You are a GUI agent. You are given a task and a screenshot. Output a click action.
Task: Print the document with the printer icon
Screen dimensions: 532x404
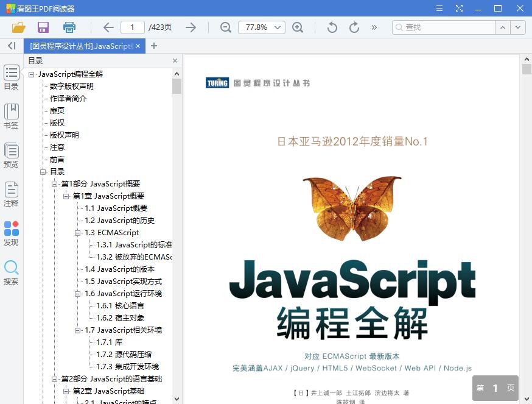click(x=69, y=27)
